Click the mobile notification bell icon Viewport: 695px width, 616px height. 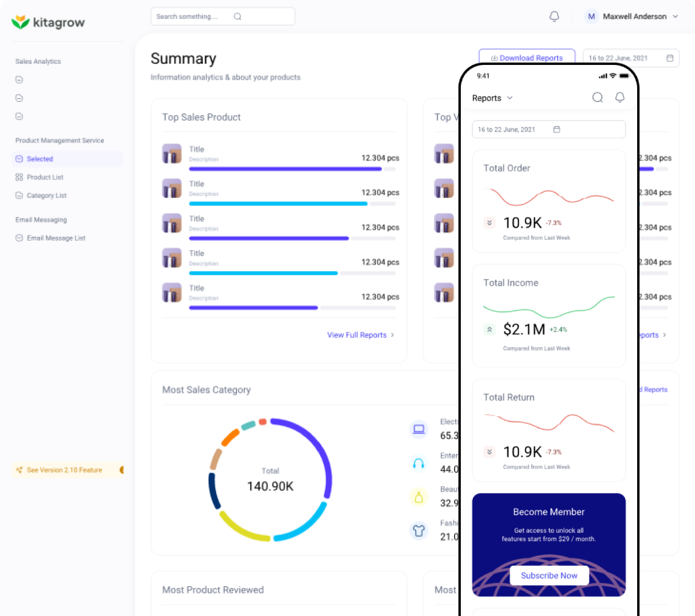[x=620, y=97]
